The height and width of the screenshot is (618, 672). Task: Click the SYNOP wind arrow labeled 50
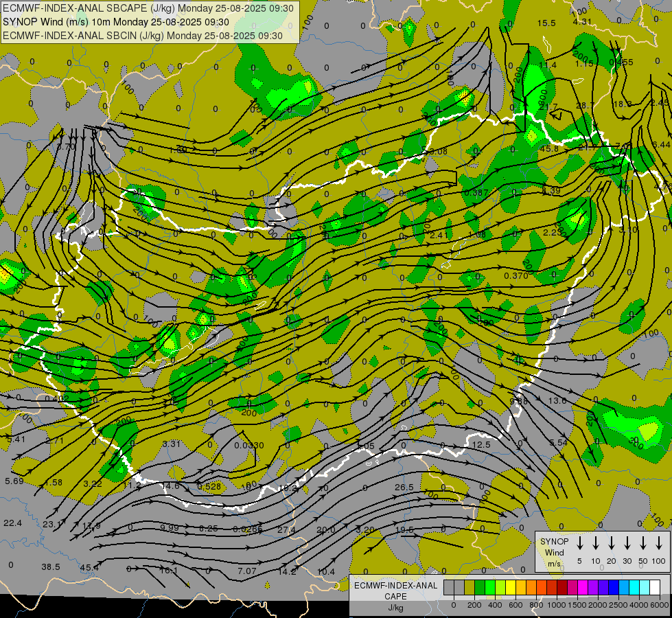click(x=643, y=543)
